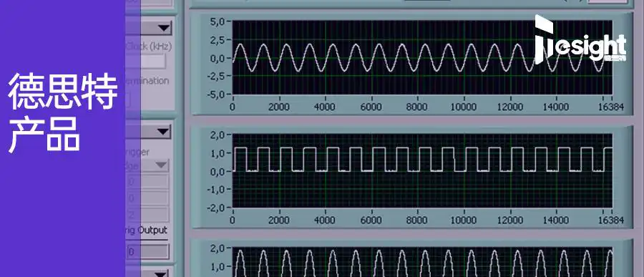Click the 16384 x-axis end of sine graph

[x=612, y=107]
